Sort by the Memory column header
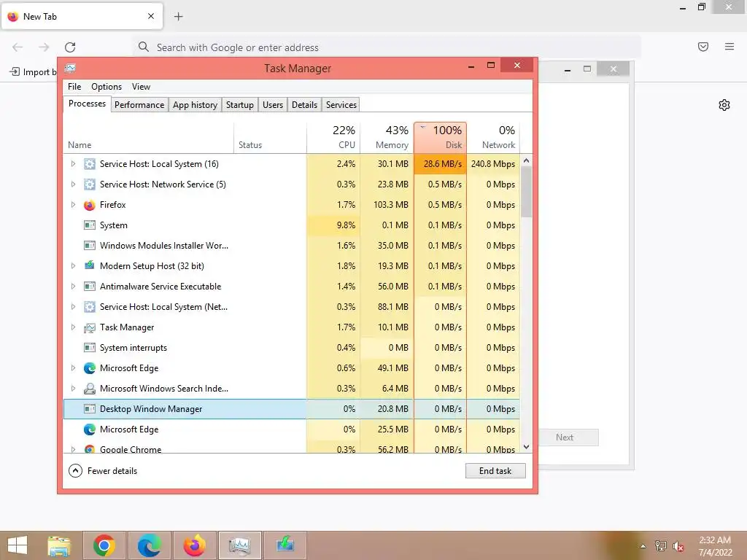 tap(387, 137)
